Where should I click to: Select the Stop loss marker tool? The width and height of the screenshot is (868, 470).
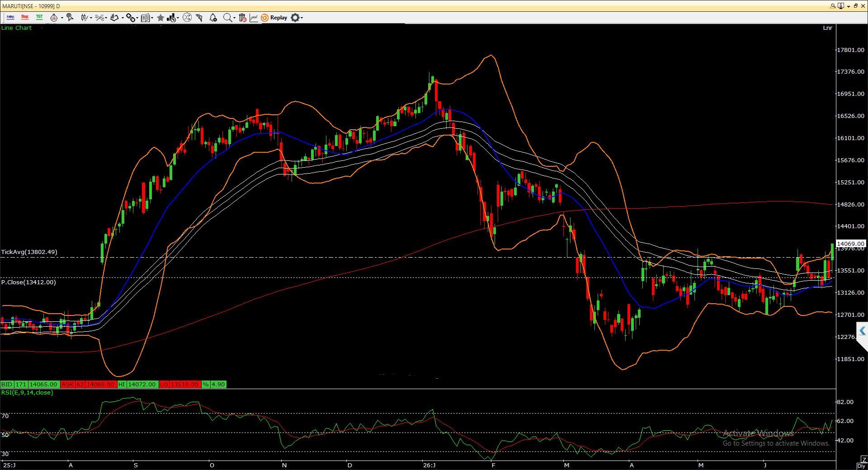25,17
